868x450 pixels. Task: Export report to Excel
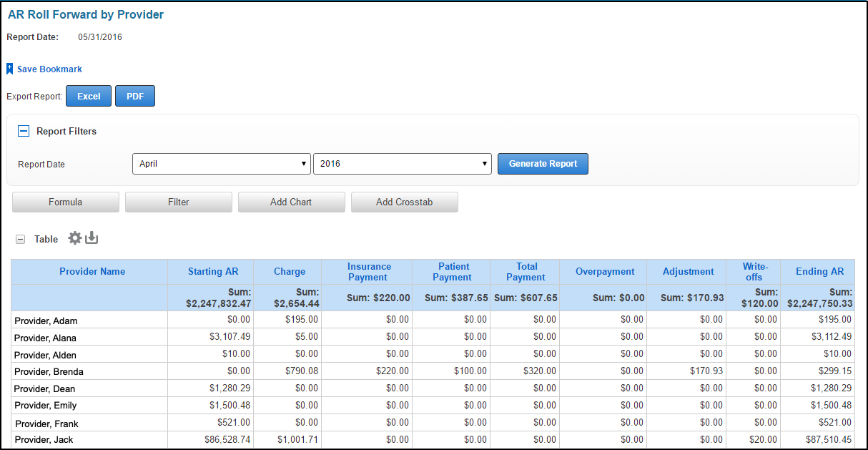pos(89,97)
